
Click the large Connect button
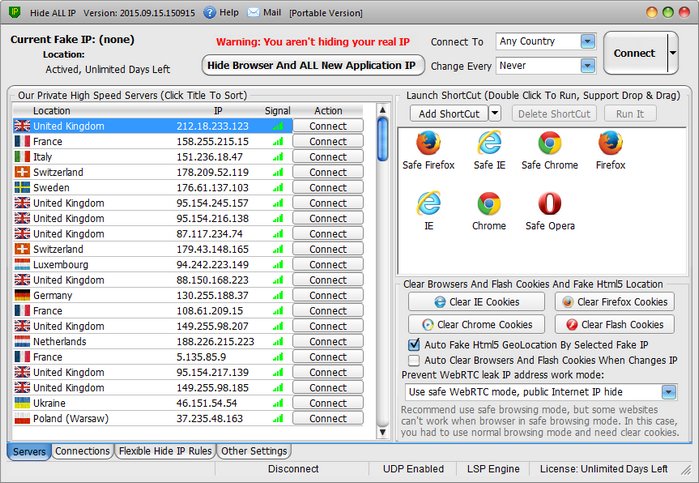point(635,53)
